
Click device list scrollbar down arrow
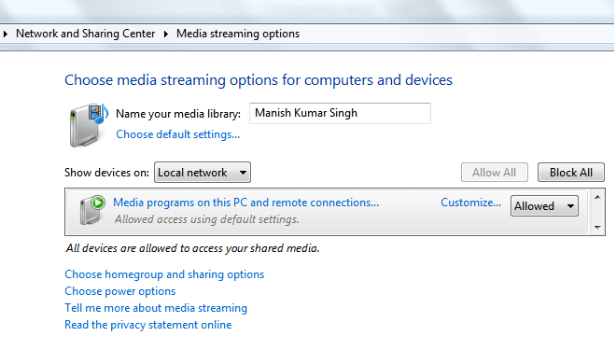click(597, 227)
